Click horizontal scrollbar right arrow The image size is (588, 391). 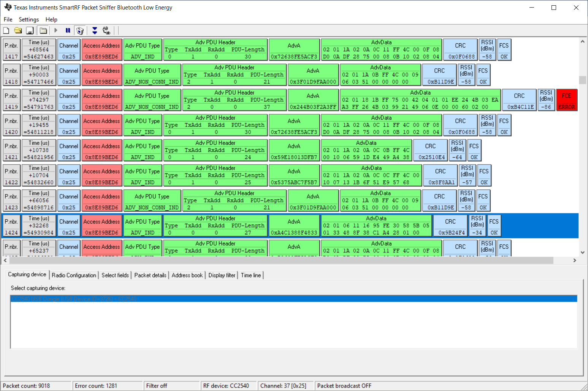[575, 260]
